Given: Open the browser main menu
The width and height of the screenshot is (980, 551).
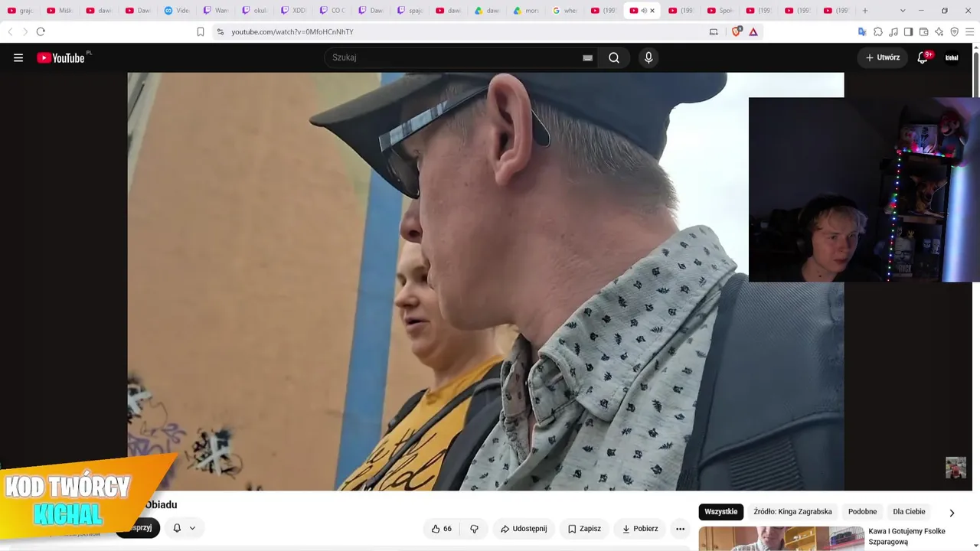Looking at the screenshot, I should tap(969, 31).
